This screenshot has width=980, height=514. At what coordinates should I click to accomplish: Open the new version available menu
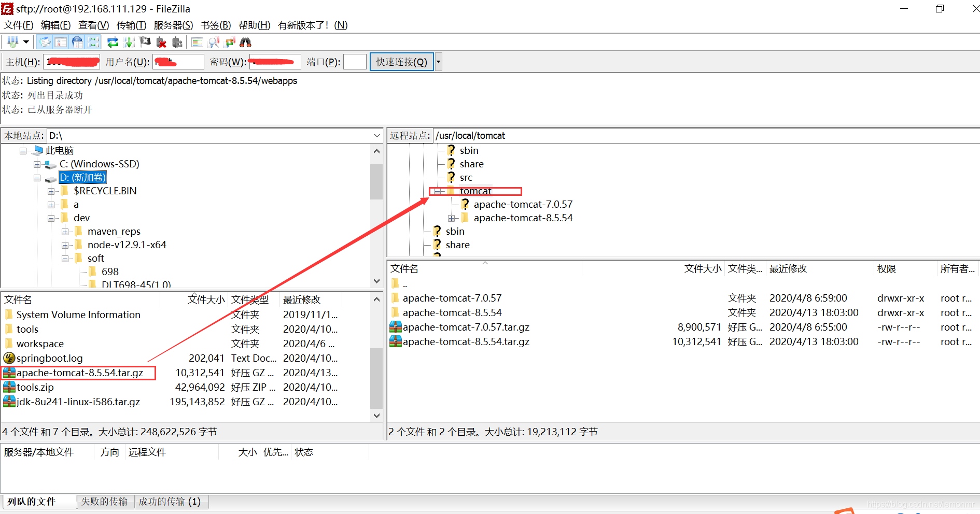point(313,25)
